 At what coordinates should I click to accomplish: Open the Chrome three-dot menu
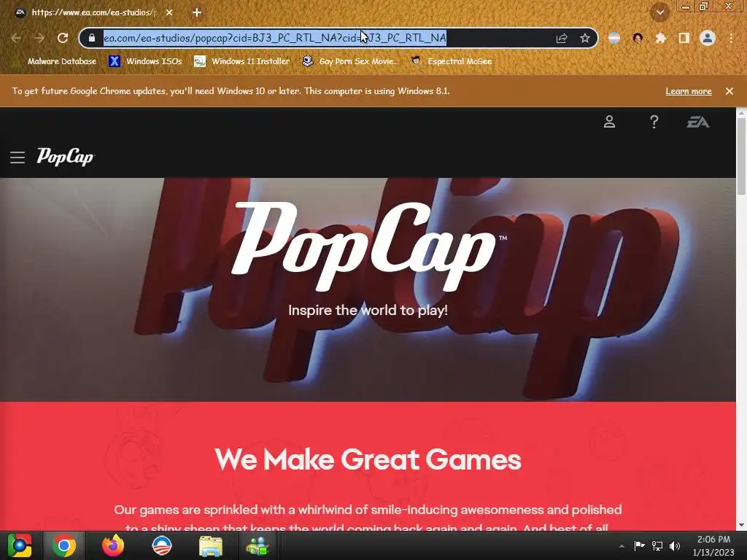pos(731,38)
